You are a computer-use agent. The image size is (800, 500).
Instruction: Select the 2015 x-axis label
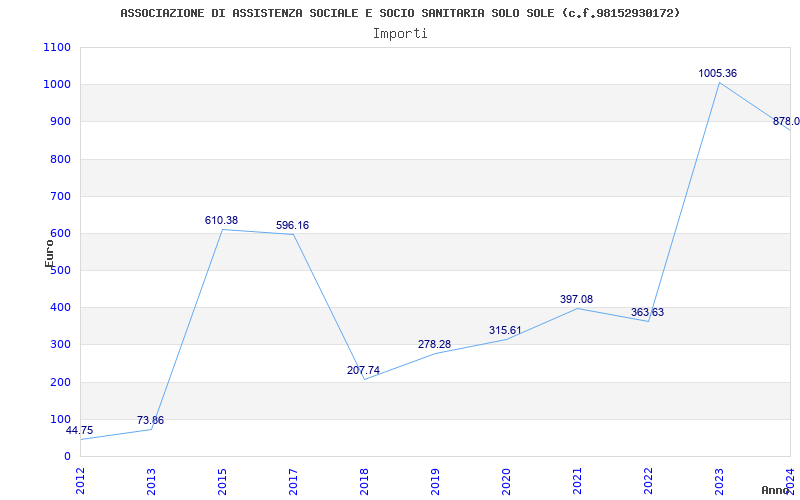point(222,481)
